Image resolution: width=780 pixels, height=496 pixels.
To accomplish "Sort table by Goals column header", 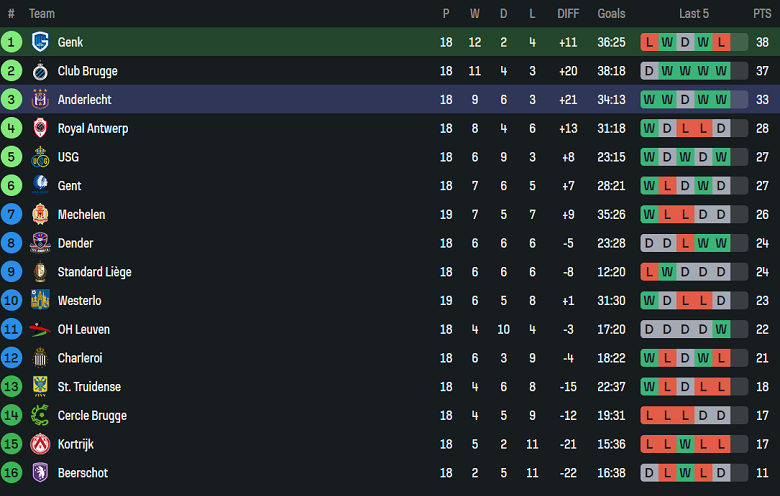I will 611,13.
